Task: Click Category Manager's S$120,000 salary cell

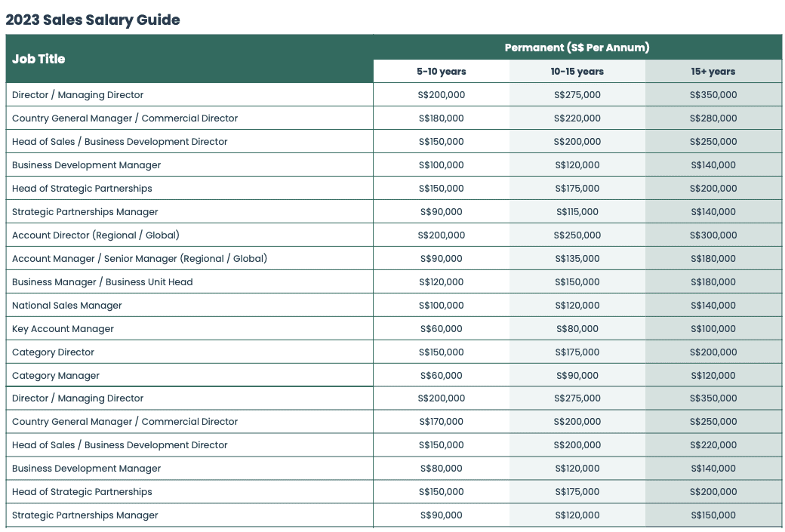Action: click(x=713, y=376)
